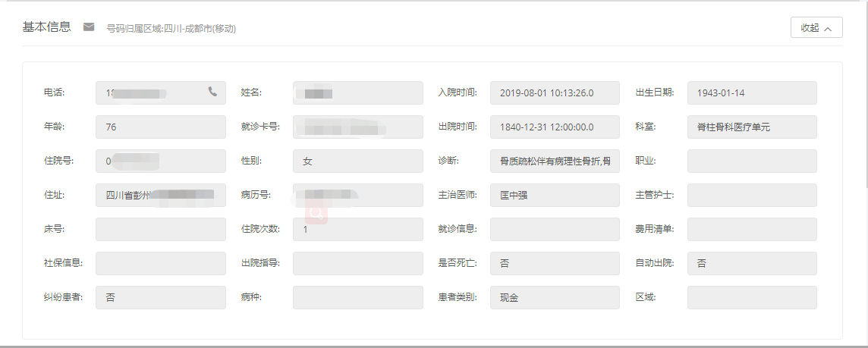Click the empty 病种 field

357,298
